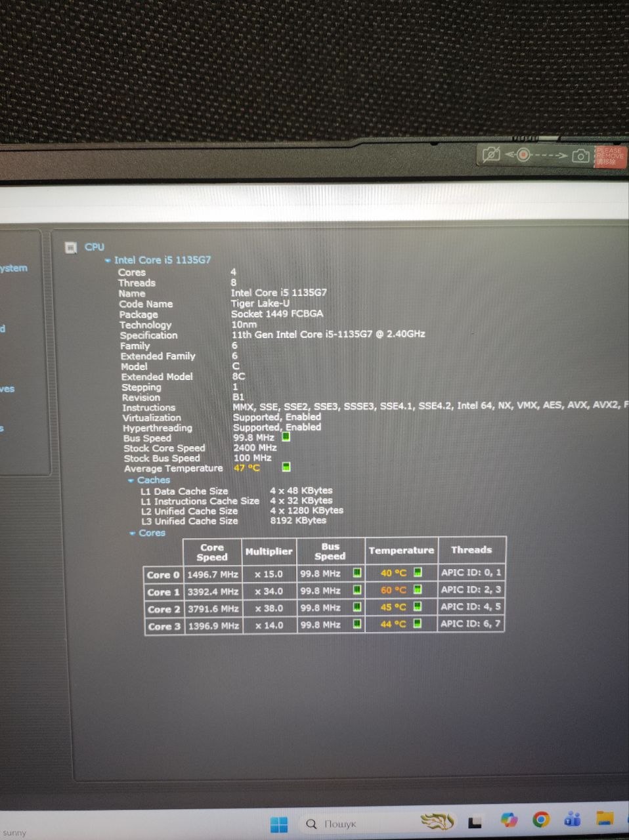This screenshot has height=840, width=629.
Task: Click the graph icon next to Average Temperature
Action: tap(286, 467)
